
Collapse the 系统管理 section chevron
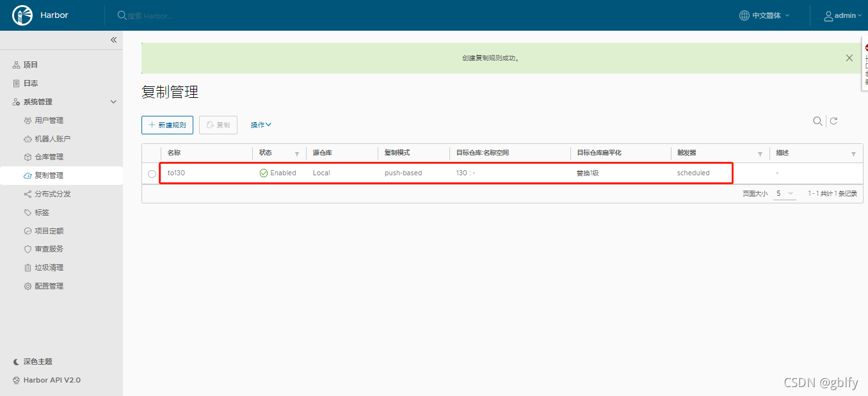coord(113,102)
